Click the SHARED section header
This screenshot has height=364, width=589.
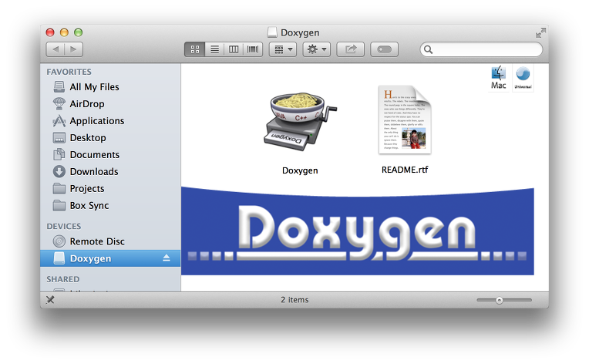pos(62,279)
